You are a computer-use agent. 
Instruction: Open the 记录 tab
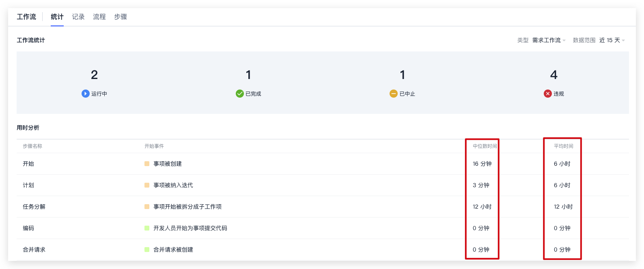click(78, 17)
